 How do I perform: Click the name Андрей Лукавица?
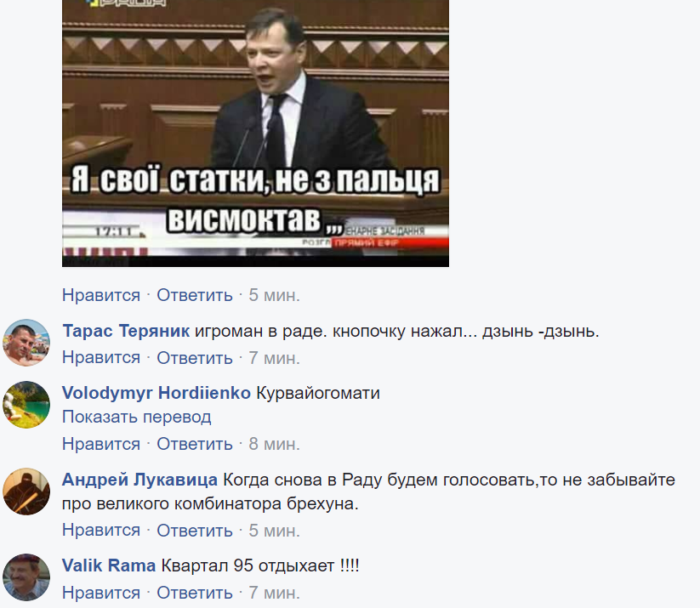(139, 480)
